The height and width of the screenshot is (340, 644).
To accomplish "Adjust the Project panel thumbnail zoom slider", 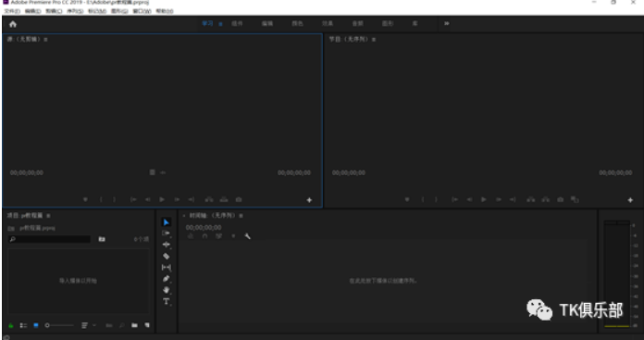I will click(59, 325).
